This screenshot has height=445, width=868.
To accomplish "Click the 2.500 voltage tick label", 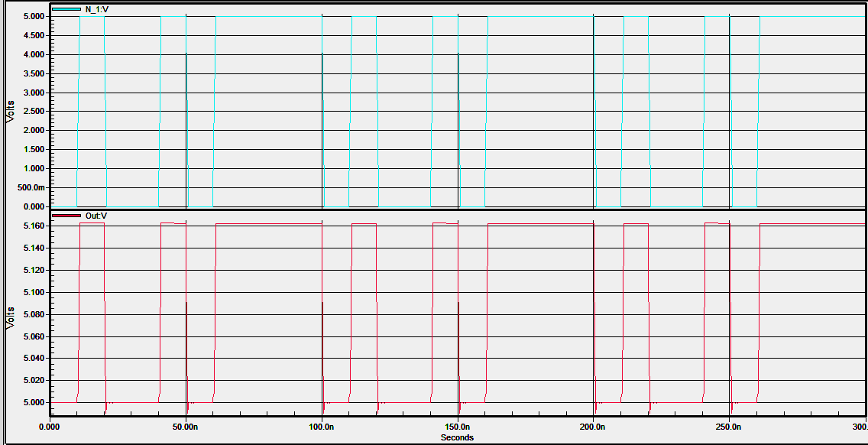I will [35, 112].
